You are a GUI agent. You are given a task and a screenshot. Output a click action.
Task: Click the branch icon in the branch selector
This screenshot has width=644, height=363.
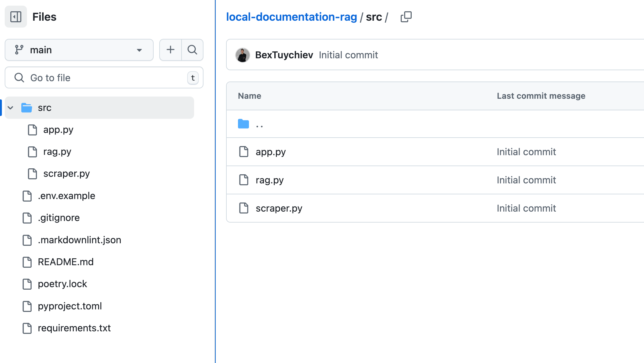click(x=19, y=50)
